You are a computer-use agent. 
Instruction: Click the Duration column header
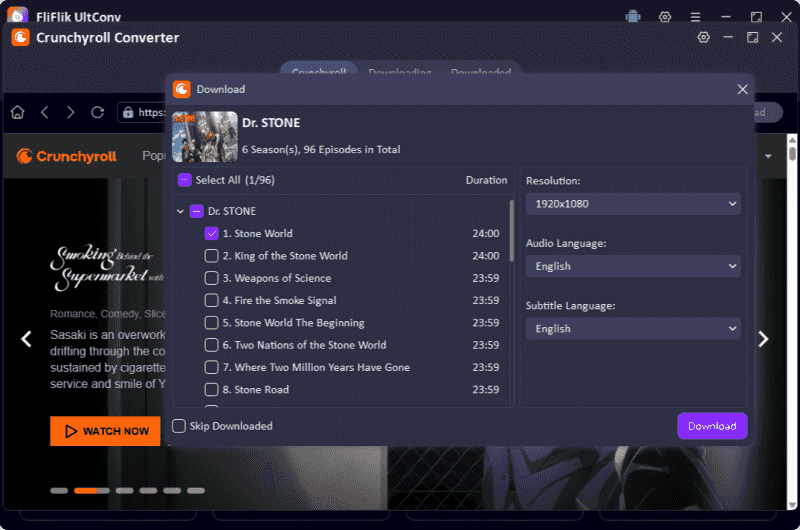[486, 180]
